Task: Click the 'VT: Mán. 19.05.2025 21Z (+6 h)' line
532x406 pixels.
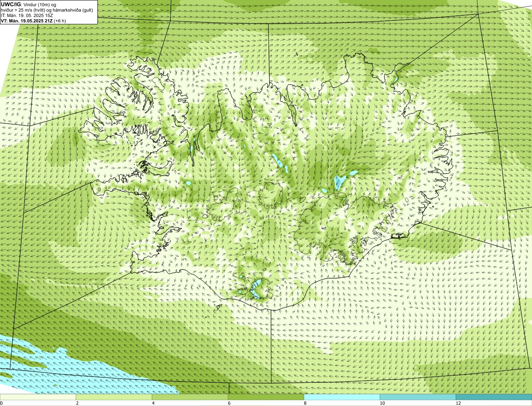Action: [33, 21]
